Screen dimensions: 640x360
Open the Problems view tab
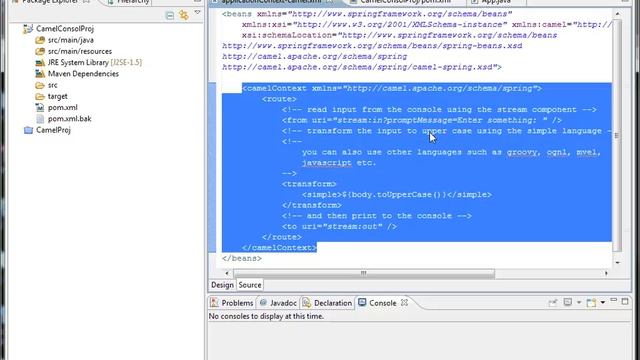232,303
